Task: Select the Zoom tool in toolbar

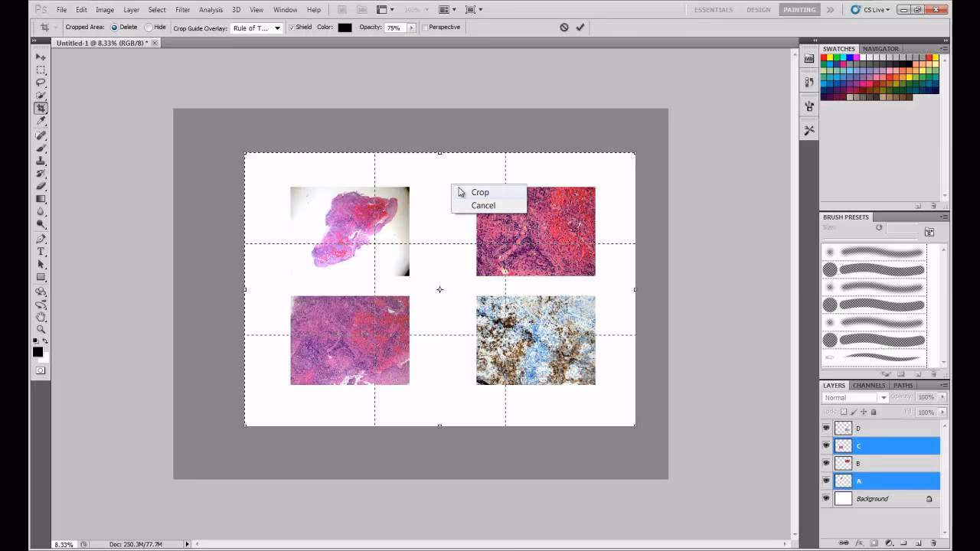Action: point(41,329)
